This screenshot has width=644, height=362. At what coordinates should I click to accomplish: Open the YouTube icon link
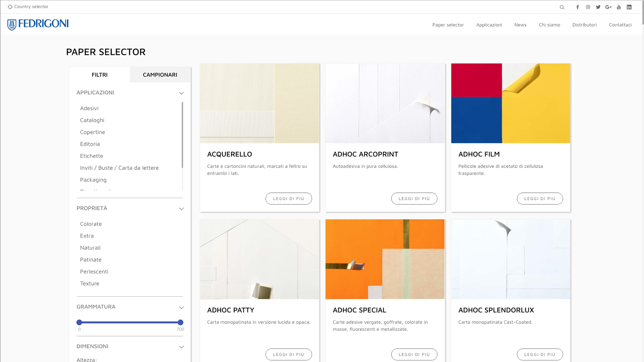click(x=619, y=7)
